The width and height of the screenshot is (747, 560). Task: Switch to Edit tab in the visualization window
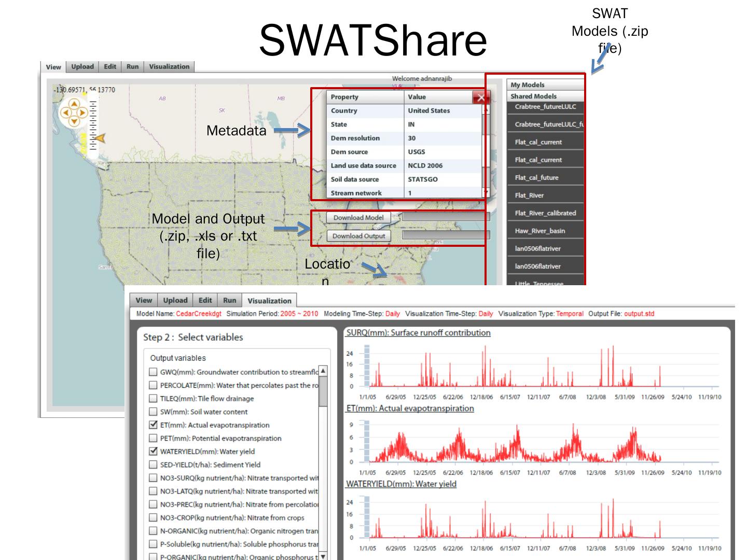tap(205, 300)
